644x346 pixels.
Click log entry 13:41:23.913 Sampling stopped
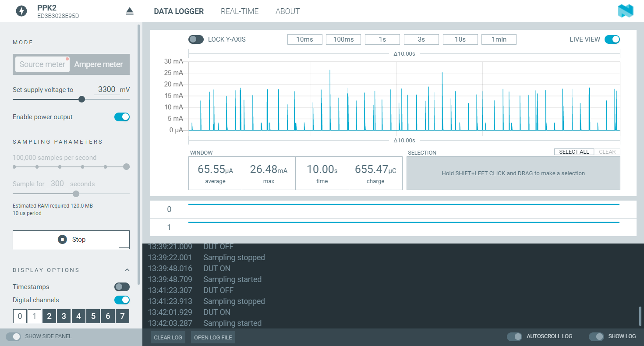tap(206, 301)
